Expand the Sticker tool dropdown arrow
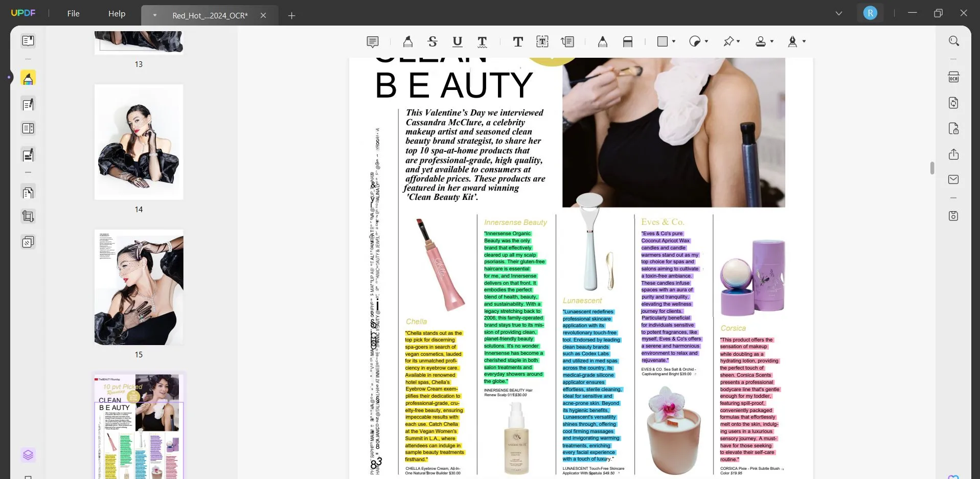980x479 pixels. point(706,41)
